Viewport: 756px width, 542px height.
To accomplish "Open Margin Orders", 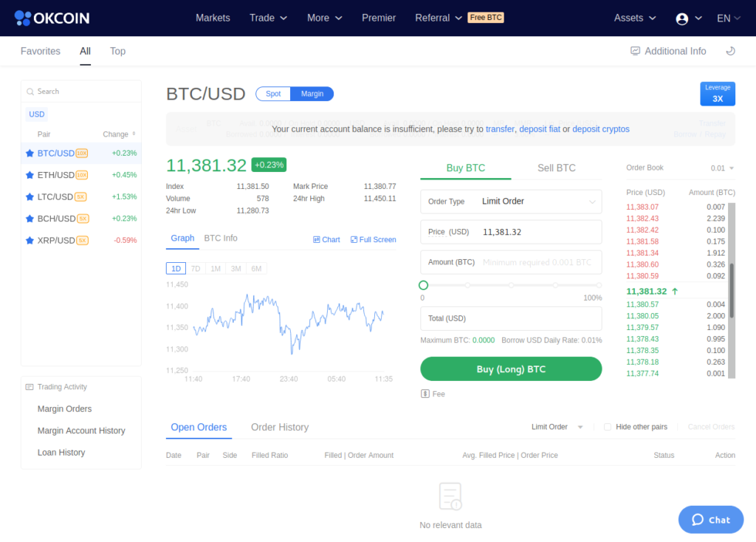I will point(65,409).
